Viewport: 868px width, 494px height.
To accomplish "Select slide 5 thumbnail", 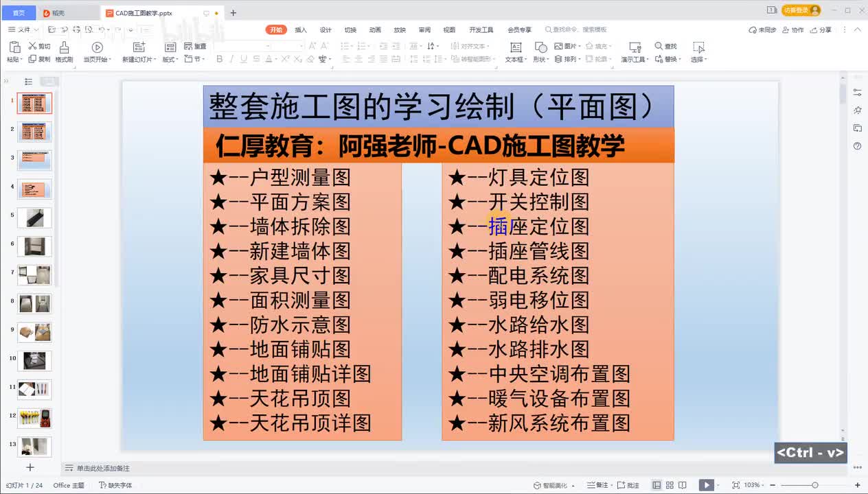I will pyautogui.click(x=34, y=218).
